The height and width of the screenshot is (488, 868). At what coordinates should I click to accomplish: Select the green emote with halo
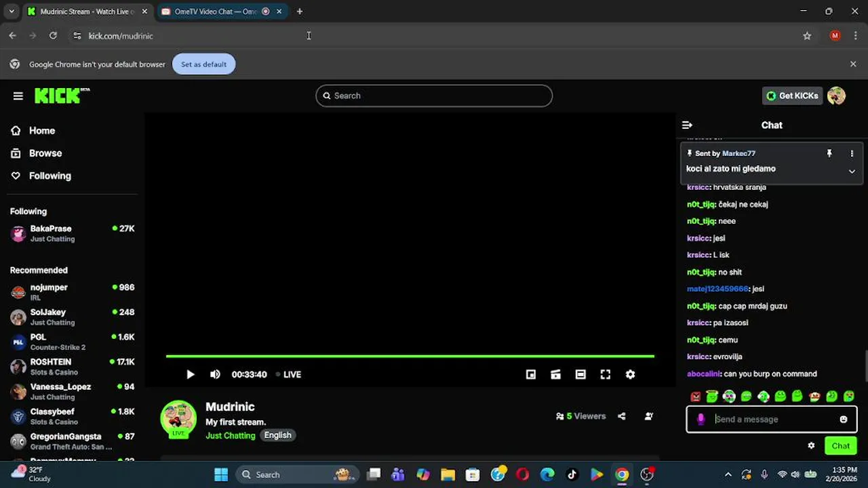click(x=712, y=396)
